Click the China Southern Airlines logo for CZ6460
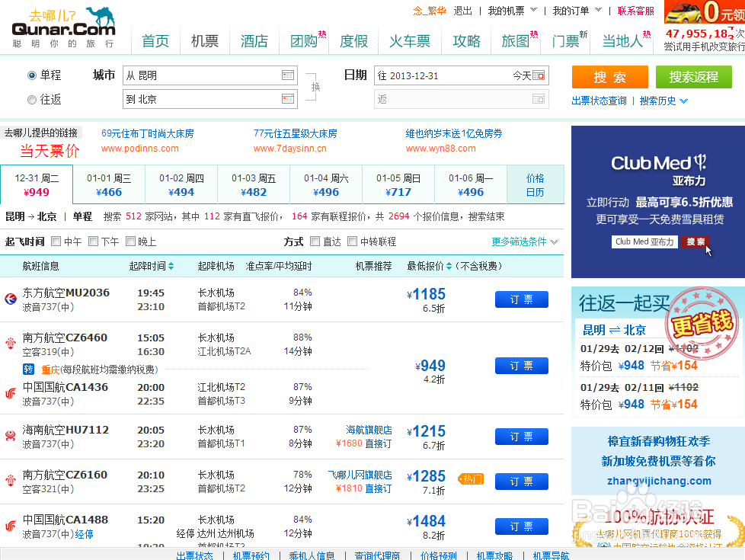This screenshot has width=745, height=560. pos(11,343)
